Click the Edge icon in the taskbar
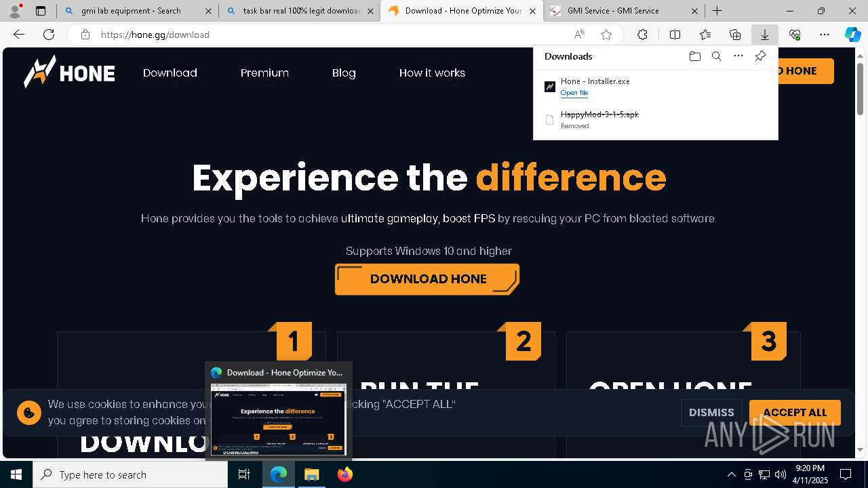 tap(278, 474)
